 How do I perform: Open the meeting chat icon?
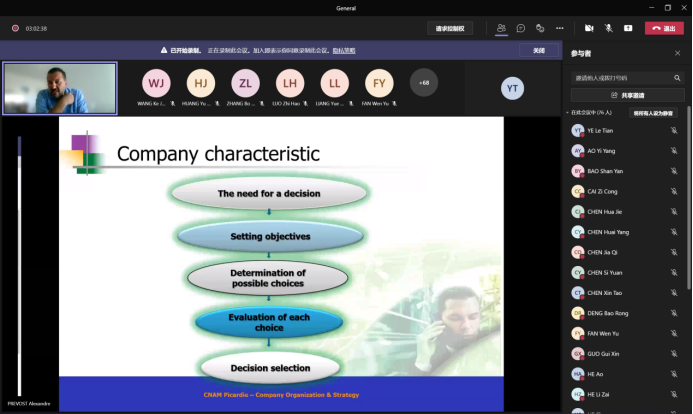(x=521, y=28)
